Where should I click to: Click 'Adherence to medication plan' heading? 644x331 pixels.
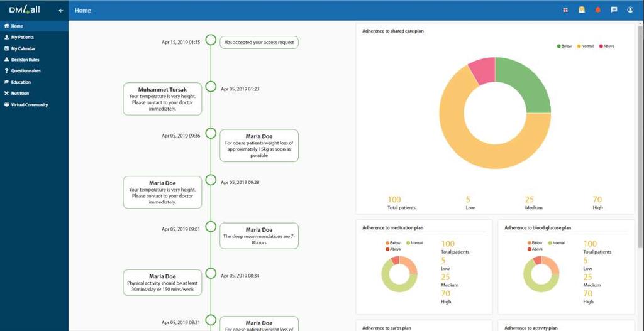pyautogui.click(x=392, y=227)
